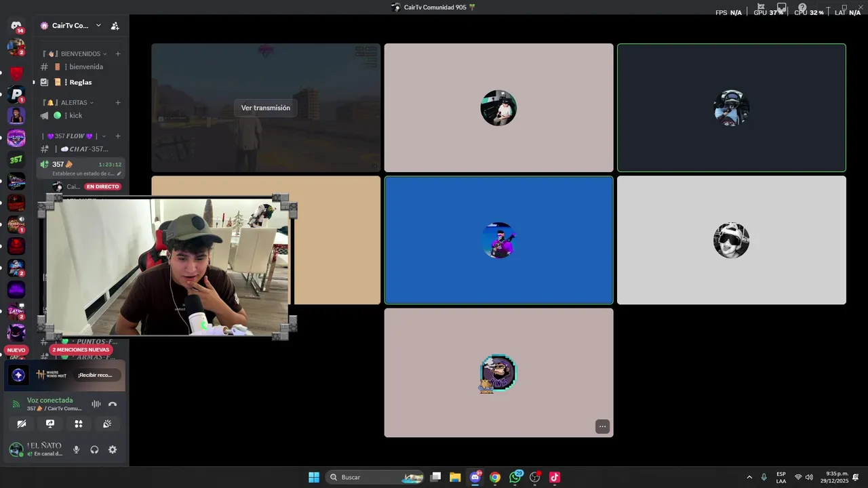This screenshot has height=488, width=868.
Task: Open Discord direct messages home icon
Action: [16, 26]
